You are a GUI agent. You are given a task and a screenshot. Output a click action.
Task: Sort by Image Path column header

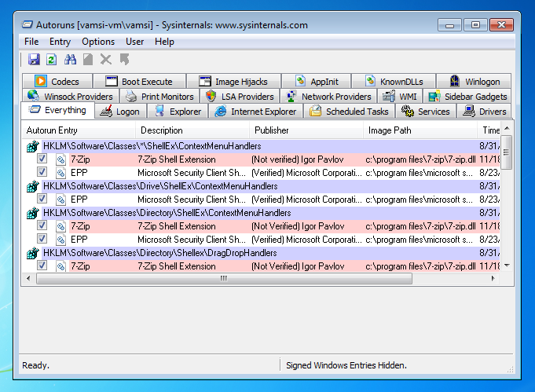pos(420,130)
